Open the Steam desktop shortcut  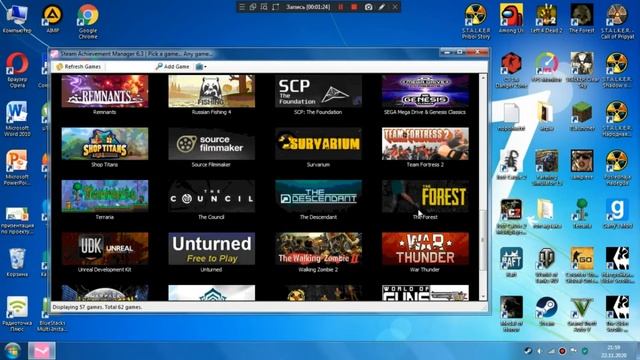[x=547, y=311]
